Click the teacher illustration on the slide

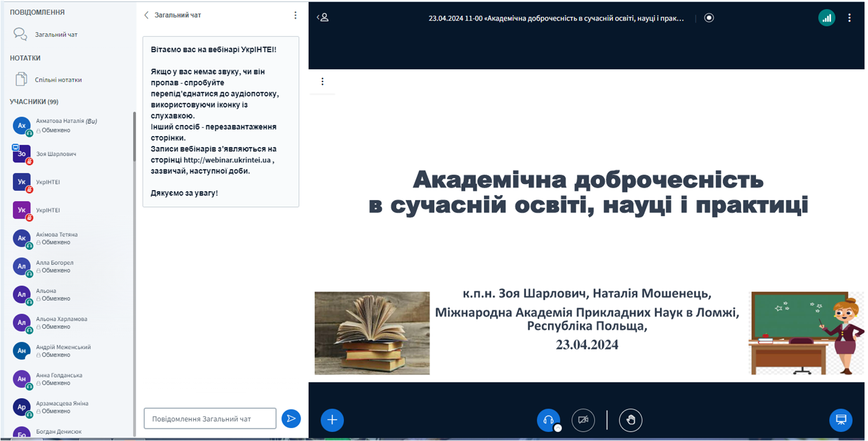807,333
